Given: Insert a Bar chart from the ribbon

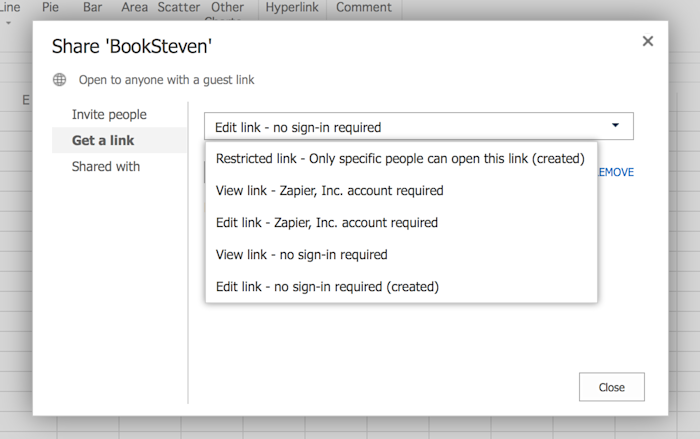Looking at the screenshot, I should pyautogui.click(x=92, y=7).
